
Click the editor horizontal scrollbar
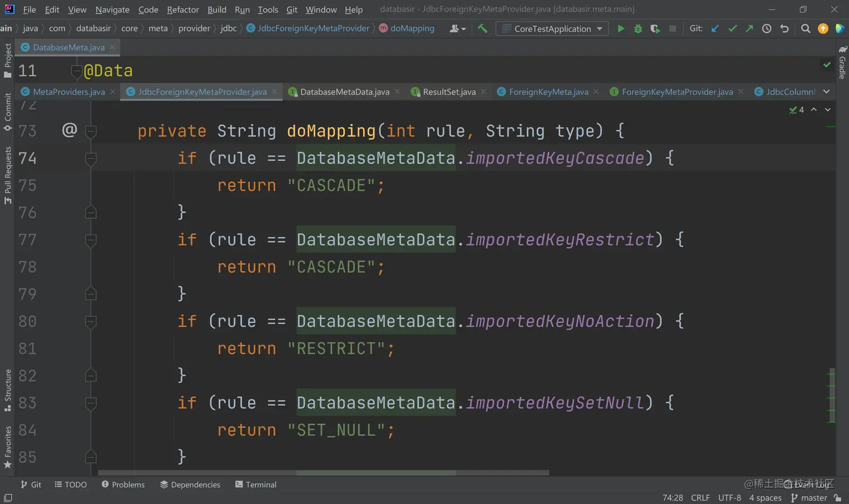click(x=323, y=473)
